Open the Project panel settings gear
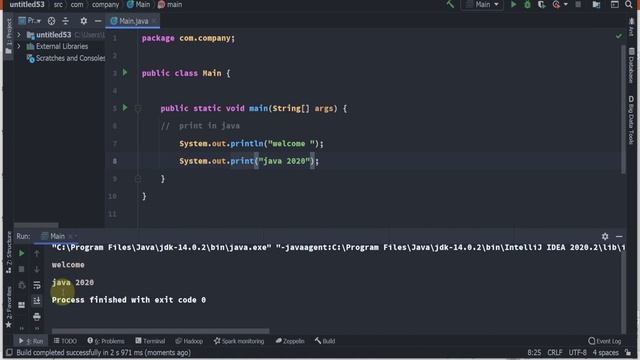The width and height of the screenshot is (640, 360). pos(84,21)
